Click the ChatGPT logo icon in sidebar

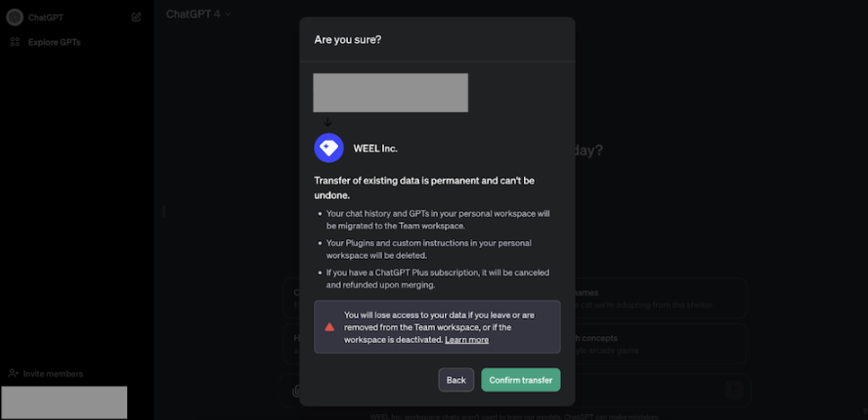pos(15,17)
